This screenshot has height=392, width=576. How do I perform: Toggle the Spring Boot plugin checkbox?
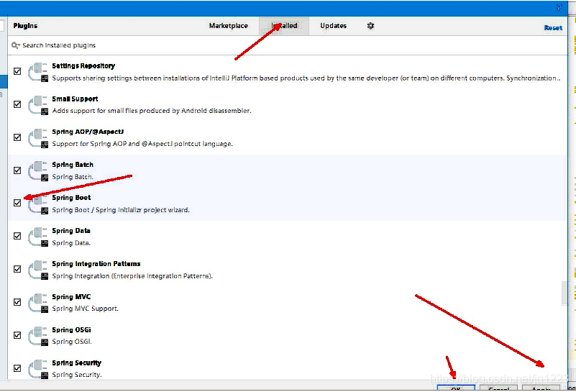17,203
